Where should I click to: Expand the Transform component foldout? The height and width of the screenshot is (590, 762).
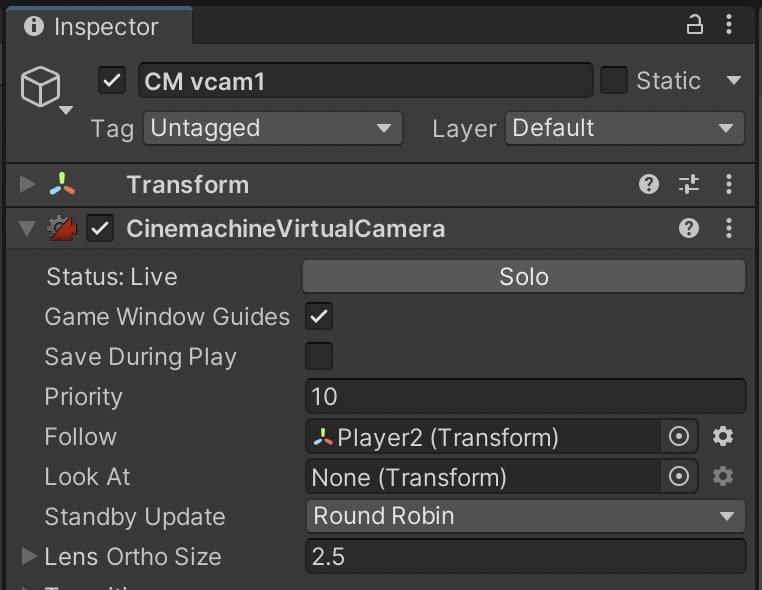click(28, 185)
